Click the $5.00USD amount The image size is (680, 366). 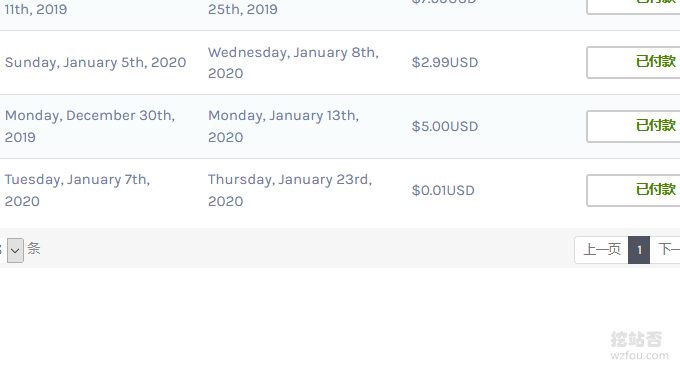tap(445, 126)
